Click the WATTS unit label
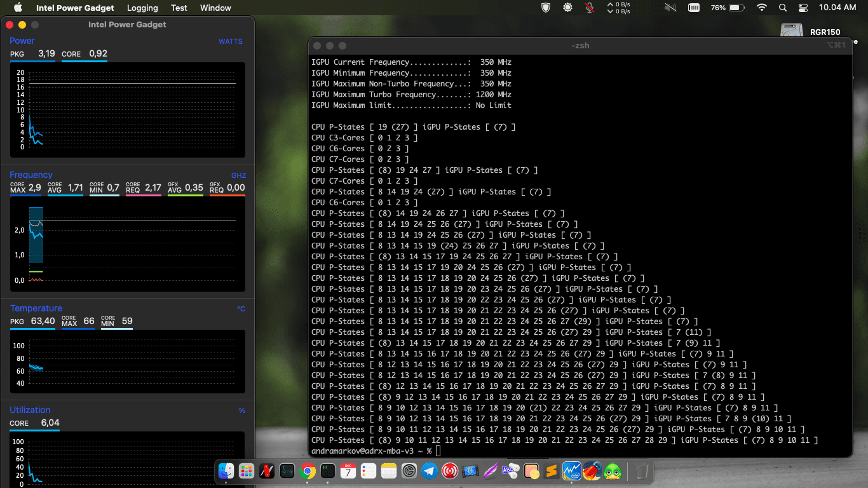This screenshot has width=868, height=488. 231,41
